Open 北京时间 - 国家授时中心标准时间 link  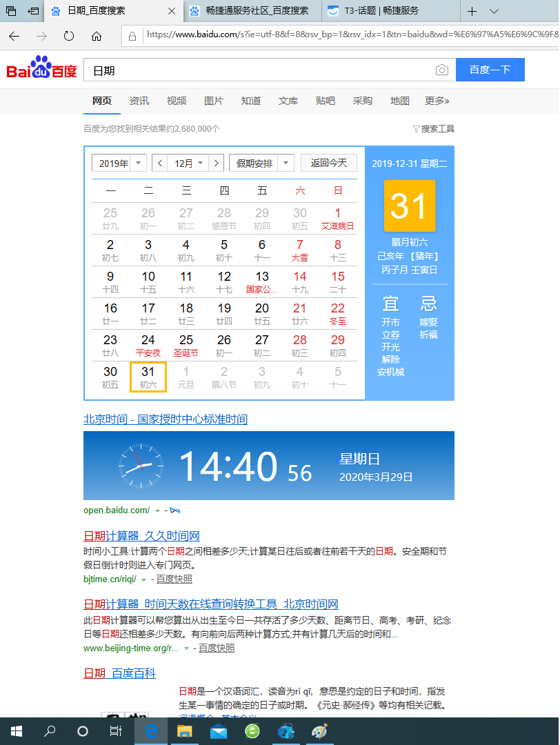(166, 419)
